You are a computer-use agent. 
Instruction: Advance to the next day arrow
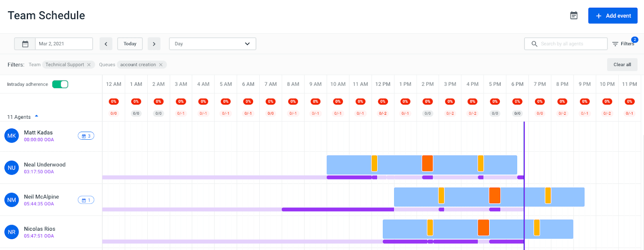154,44
